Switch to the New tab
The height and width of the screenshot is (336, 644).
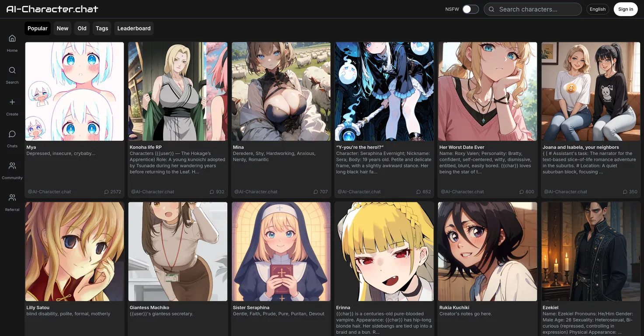click(63, 28)
